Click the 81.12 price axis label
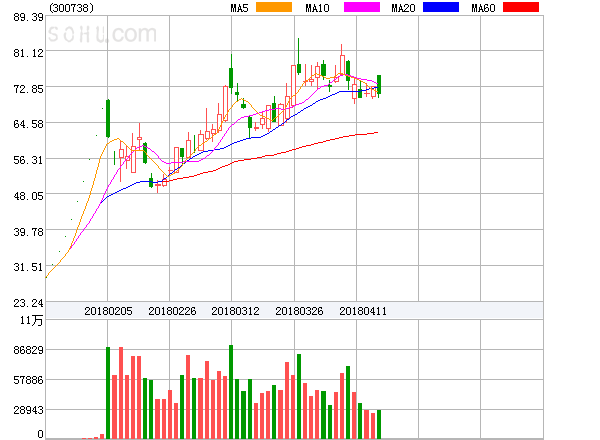This screenshot has height=440, width=600. coord(28,53)
